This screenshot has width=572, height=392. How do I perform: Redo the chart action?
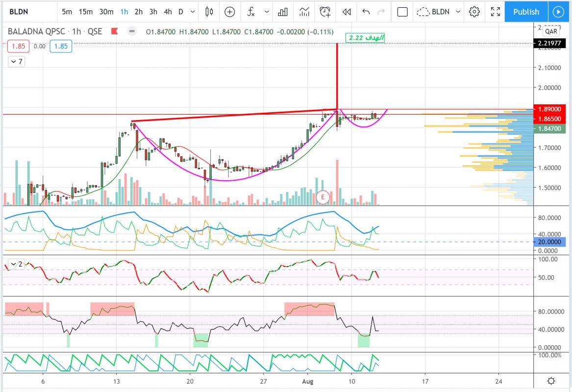click(x=381, y=12)
